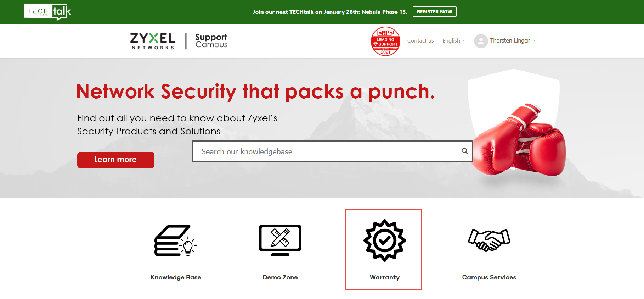Screen dimensions: 644x299
Task: Open the Zyxel Networks logo home link
Action: (152, 41)
